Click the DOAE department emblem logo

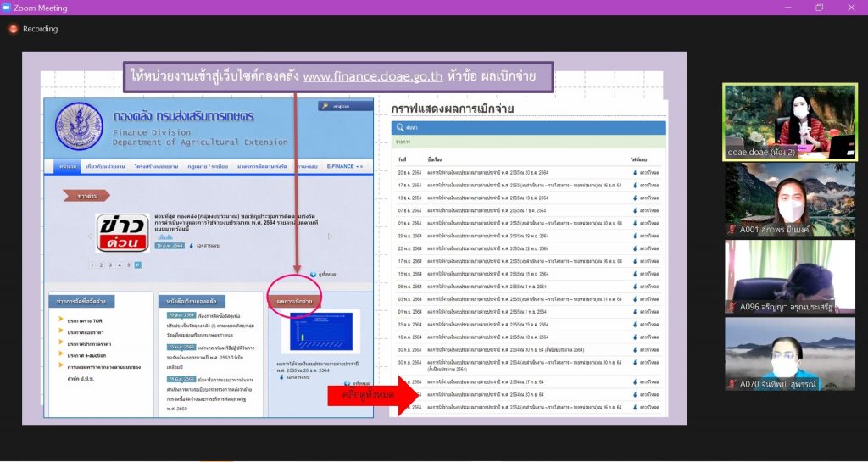click(78, 126)
